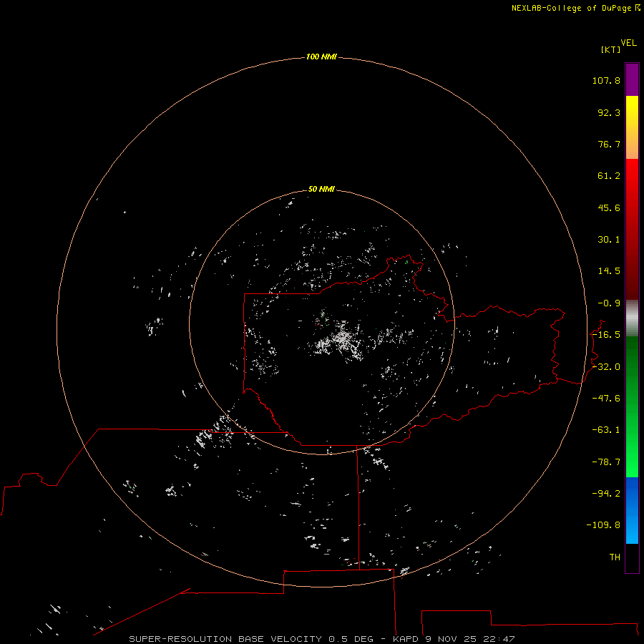Click the -32.0 velocity scale value
The height and width of the screenshot is (644, 644).
[x=606, y=367]
